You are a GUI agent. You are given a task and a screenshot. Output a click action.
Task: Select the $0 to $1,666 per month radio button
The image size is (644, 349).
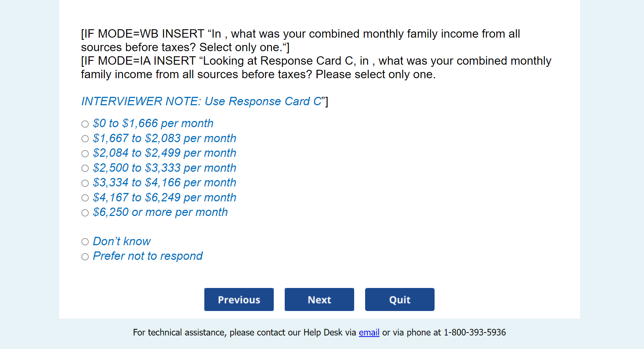pos(85,124)
